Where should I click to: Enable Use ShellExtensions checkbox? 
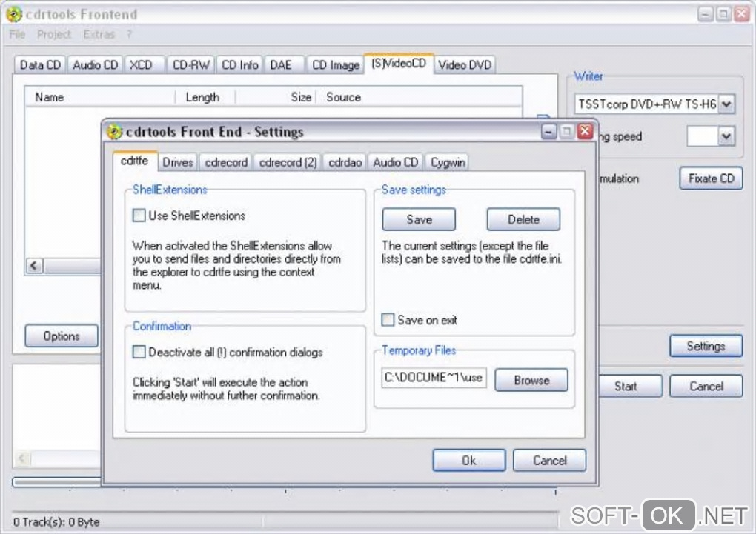click(x=139, y=216)
